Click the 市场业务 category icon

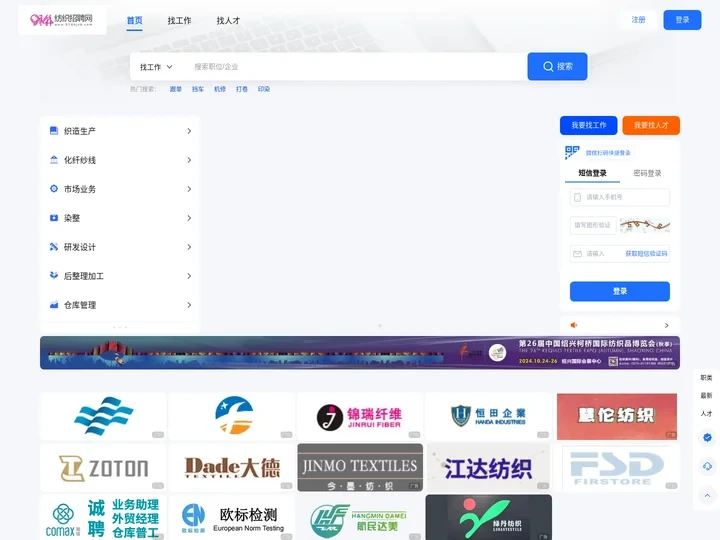[54, 189]
